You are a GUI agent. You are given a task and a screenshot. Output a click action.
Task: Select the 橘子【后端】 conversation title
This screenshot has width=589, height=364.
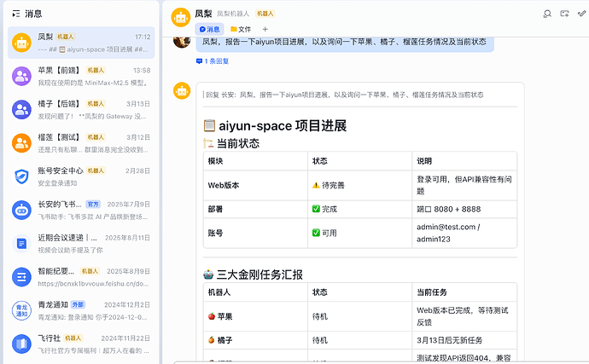(59, 103)
